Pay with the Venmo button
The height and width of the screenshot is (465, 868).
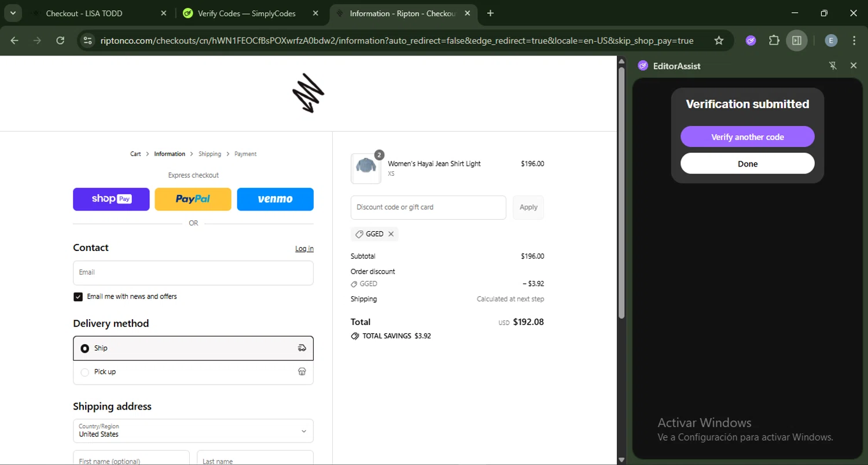tap(275, 199)
